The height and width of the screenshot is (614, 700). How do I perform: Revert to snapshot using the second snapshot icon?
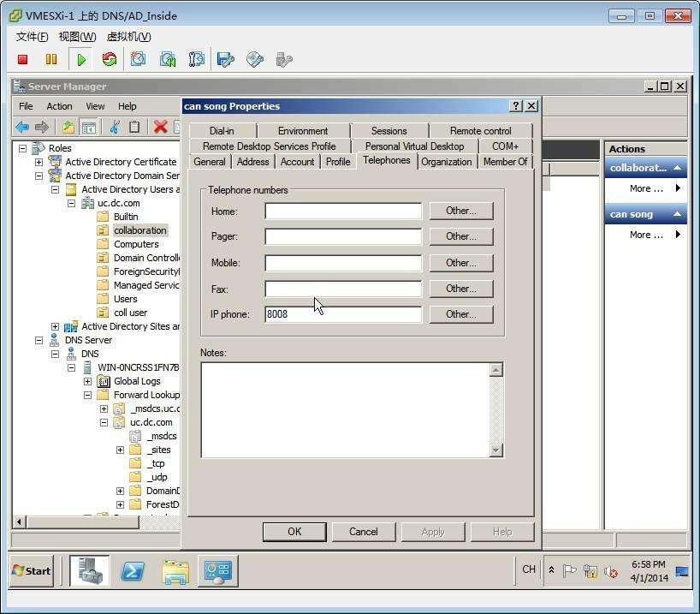tap(168, 59)
